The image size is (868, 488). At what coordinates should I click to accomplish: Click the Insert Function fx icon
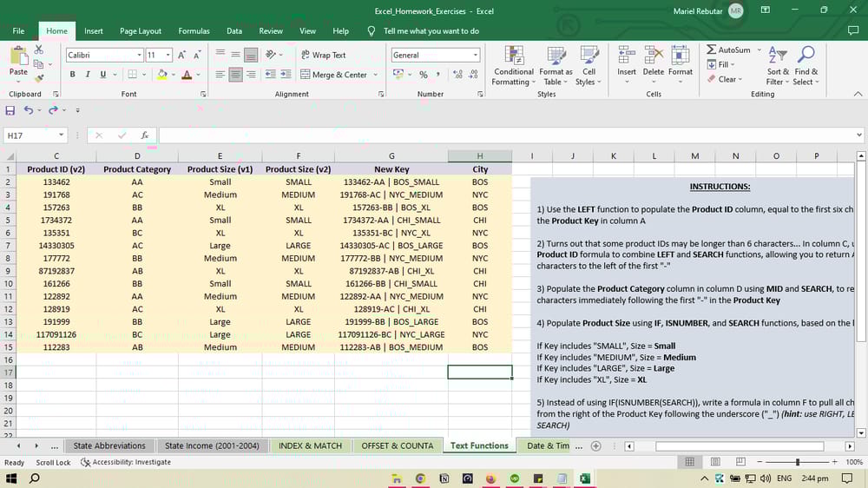click(x=144, y=135)
